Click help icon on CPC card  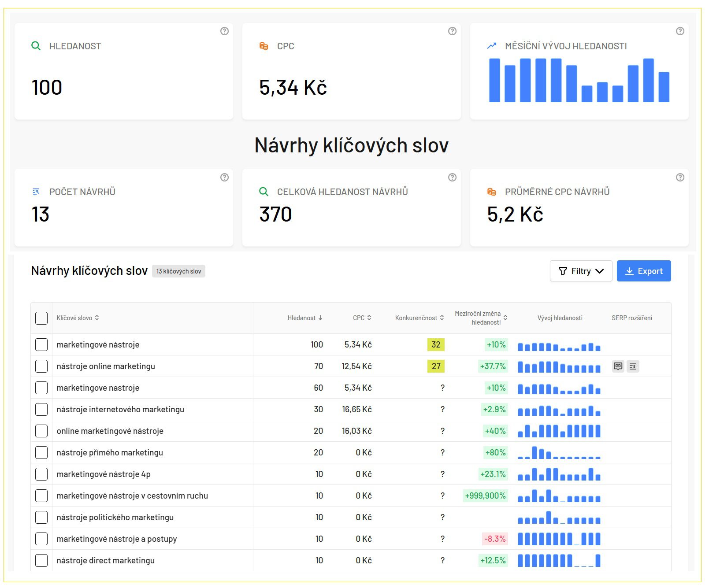point(452,31)
